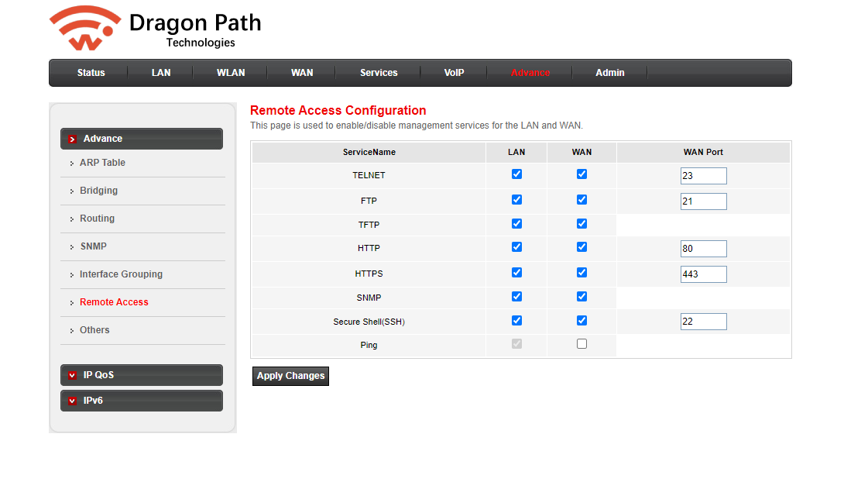Focus the TELNET WAN port input
Viewport: 868px width, 489px height.
coord(703,176)
